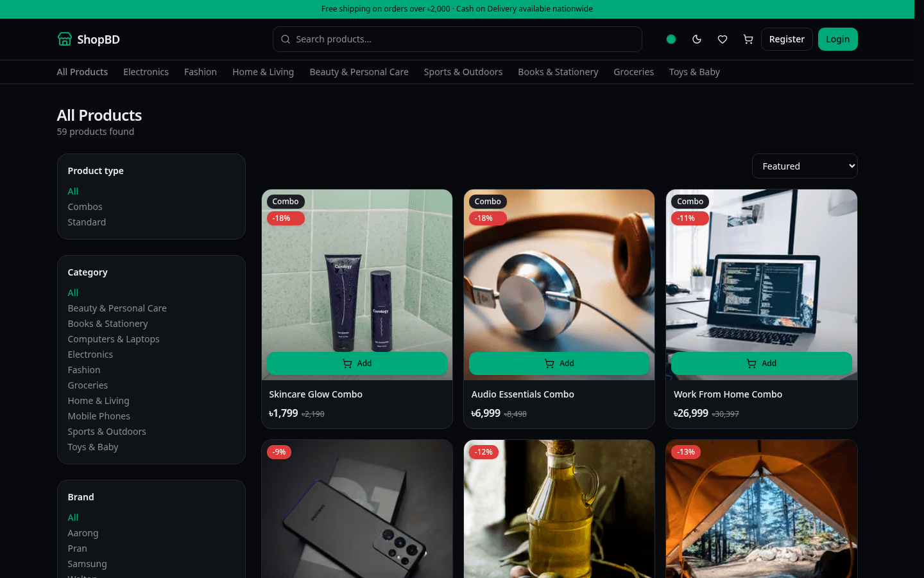
Task: Filter category Beauty & Personal Care
Action: pyautogui.click(x=117, y=308)
